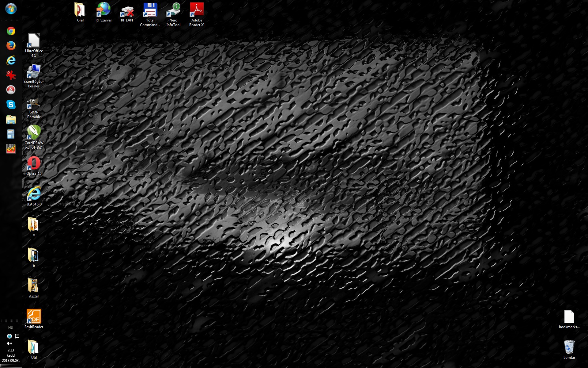Viewport: 588px width, 368px height.
Task: Open the Windows Start orb
Action: coord(11,9)
